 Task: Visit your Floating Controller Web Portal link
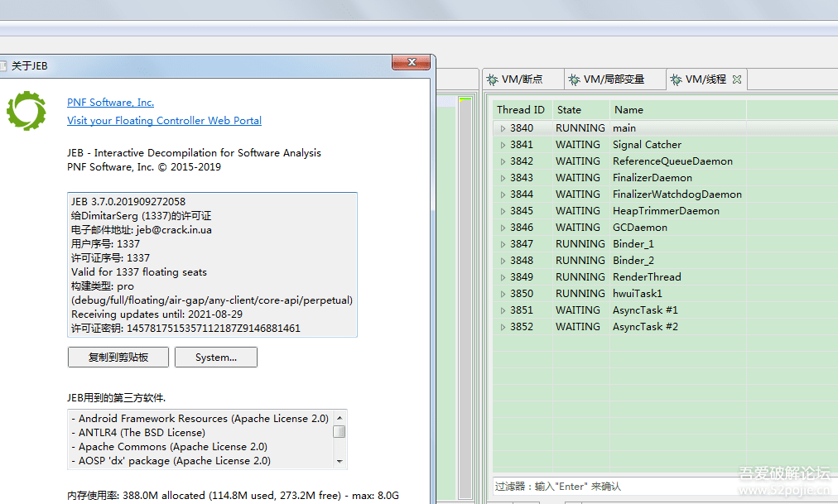(164, 121)
